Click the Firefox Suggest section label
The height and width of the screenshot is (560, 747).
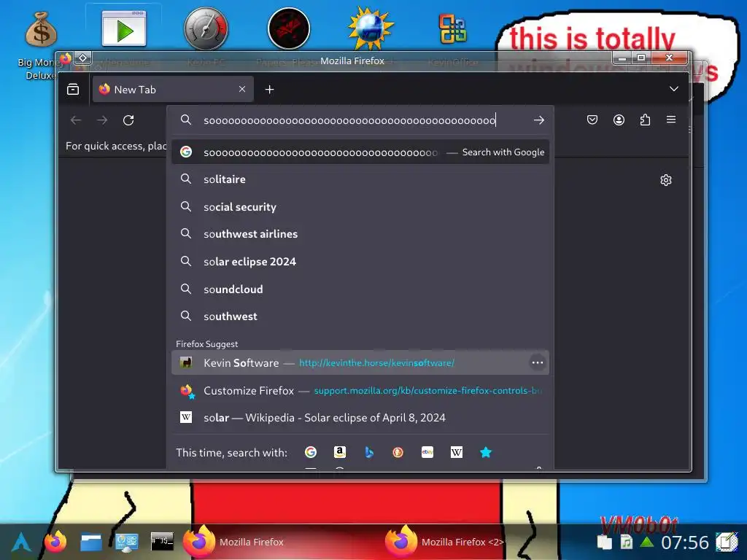click(206, 344)
